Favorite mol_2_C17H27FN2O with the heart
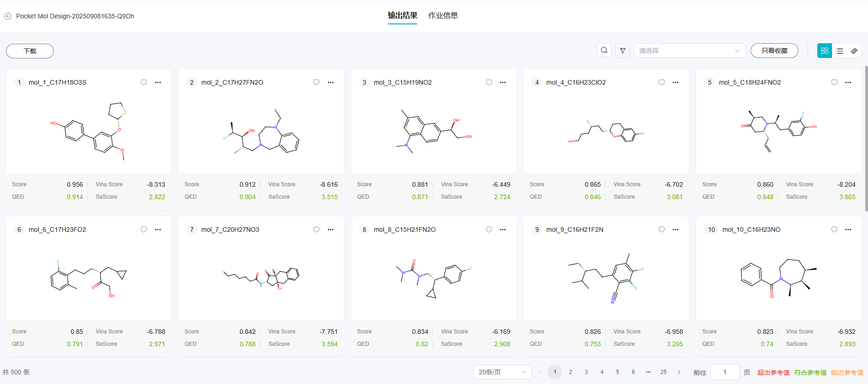Viewport: 868px width, 384px height. (x=316, y=82)
